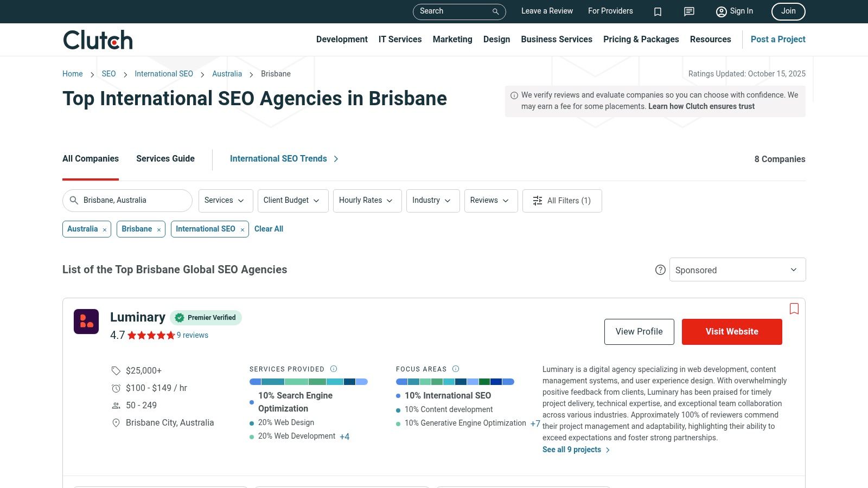The height and width of the screenshot is (488, 868).
Task: Remove the Australia filter tag
Action: (x=105, y=230)
